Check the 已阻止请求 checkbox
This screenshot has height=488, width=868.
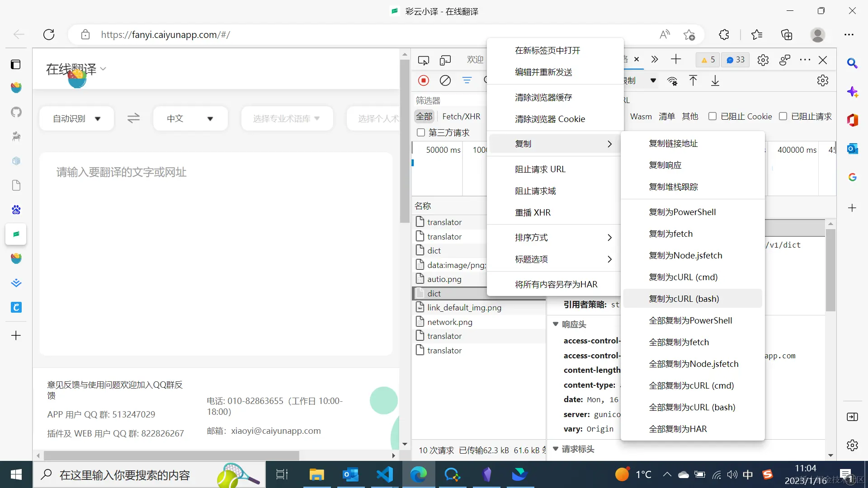pyautogui.click(x=783, y=116)
